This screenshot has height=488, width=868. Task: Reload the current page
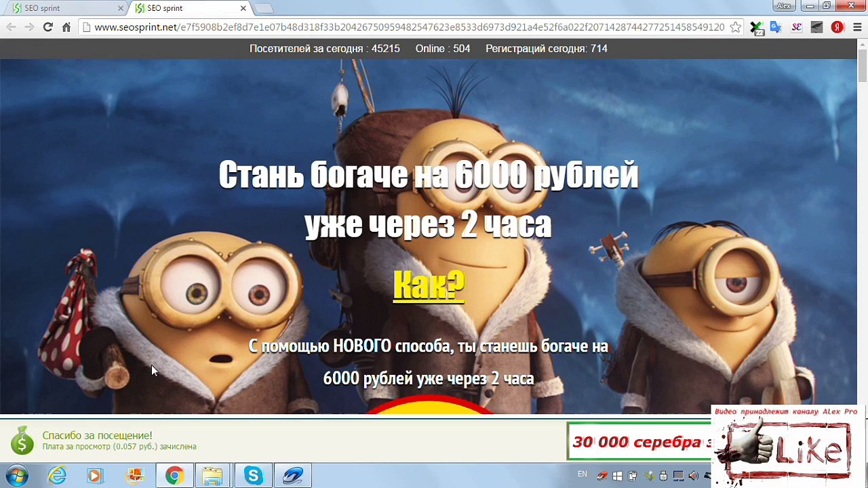pos(47,27)
